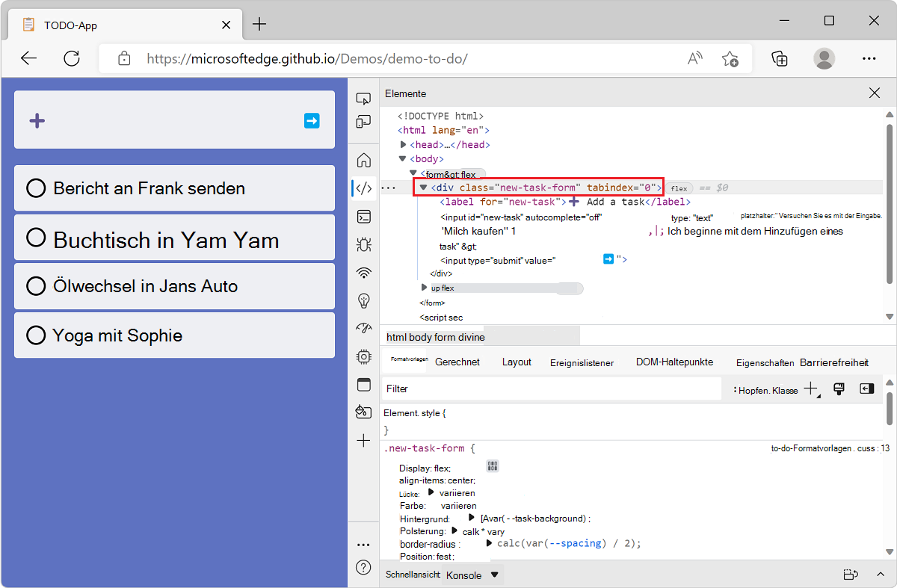
Task: Toggle the device emulation icon
Action: [363, 121]
